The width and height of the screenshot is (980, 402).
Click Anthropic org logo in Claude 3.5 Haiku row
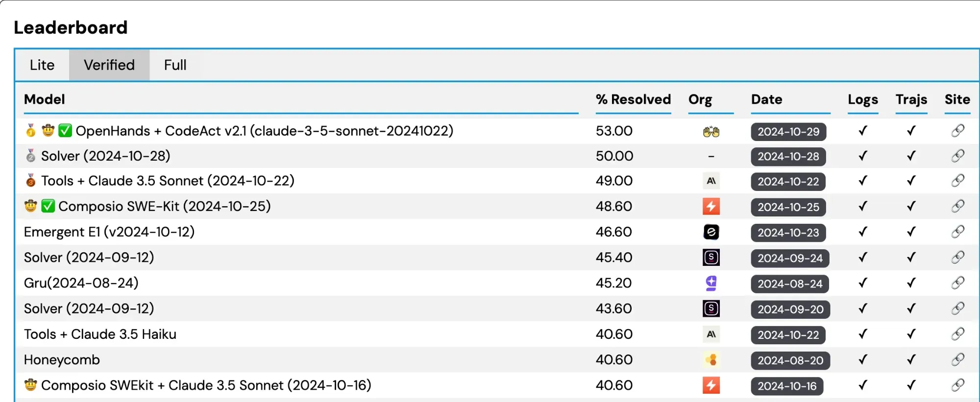point(711,334)
